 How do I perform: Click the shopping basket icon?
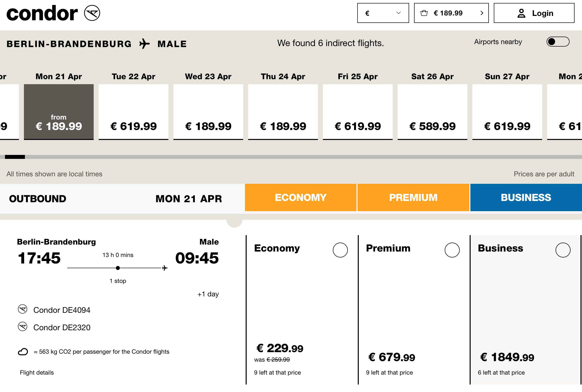click(x=424, y=13)
